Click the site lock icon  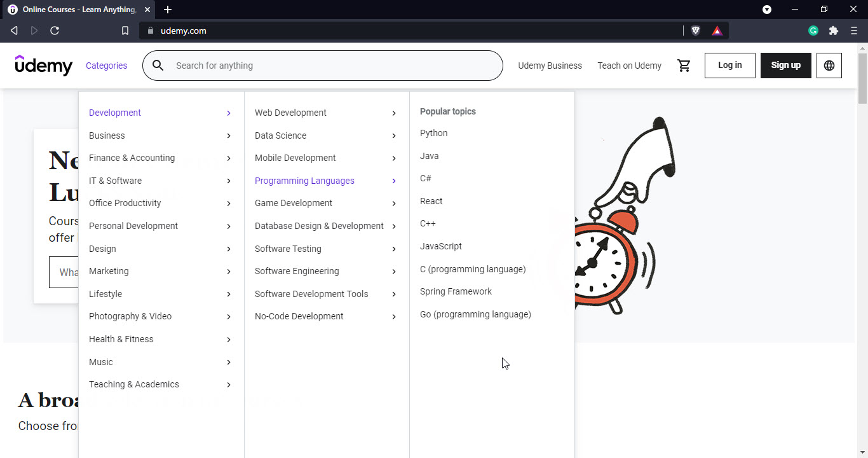(151, 31)
